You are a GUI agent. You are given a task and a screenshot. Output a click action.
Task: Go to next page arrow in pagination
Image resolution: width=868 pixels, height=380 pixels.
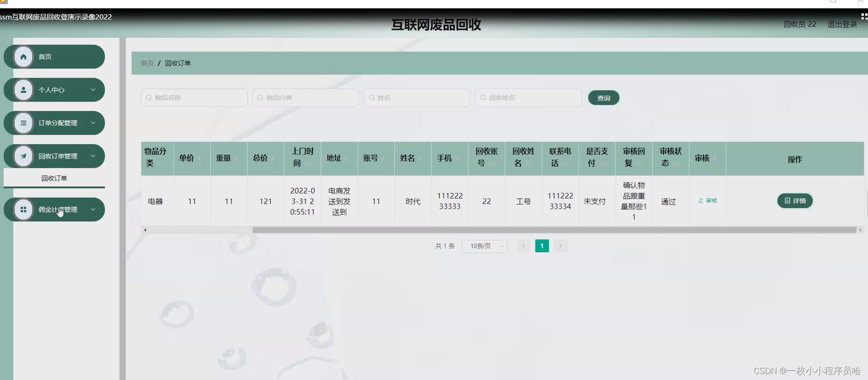[560, 246]
